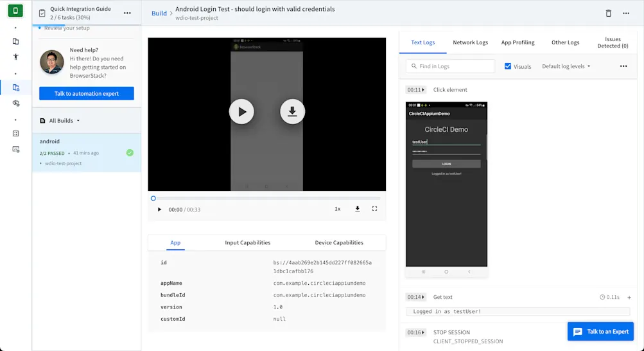Click the CLIENT_STOPPED_SESSION text
The image size is (644, 351).
[x=468, y=341]
